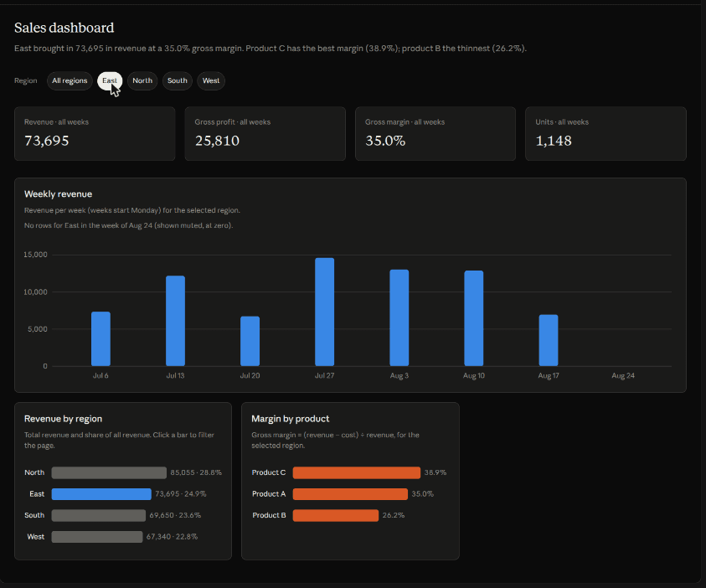Viewport: 706px width, 588px height.
Task: Click the 'Region' filter label
Action: [26, 80]
